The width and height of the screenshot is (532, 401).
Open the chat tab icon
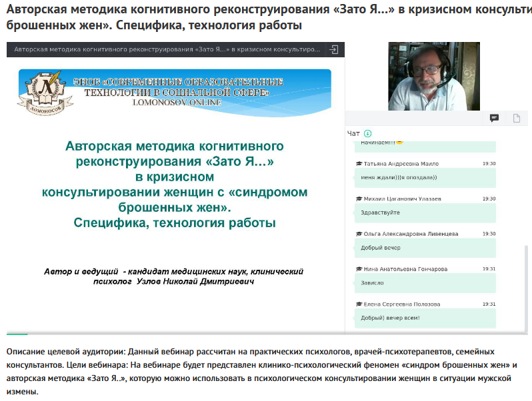click(x=494, y=118)
